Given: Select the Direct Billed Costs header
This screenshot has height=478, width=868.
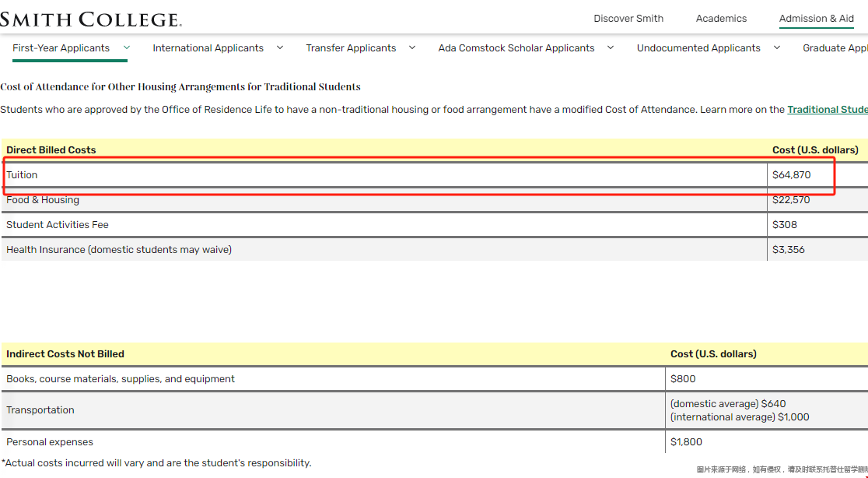Looking at the screenshot, I should [x=51, y=150].
